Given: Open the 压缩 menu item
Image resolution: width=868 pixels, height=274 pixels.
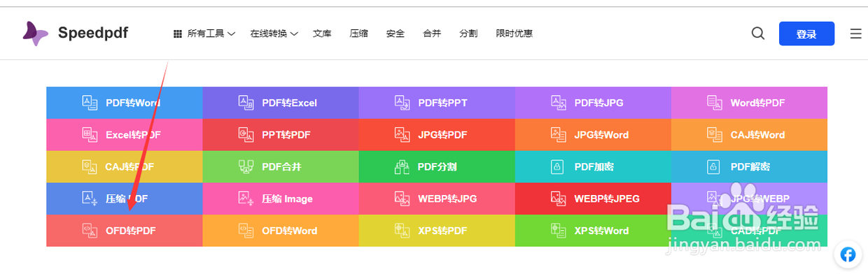Looking at the screenshot, I should point(359,34).
